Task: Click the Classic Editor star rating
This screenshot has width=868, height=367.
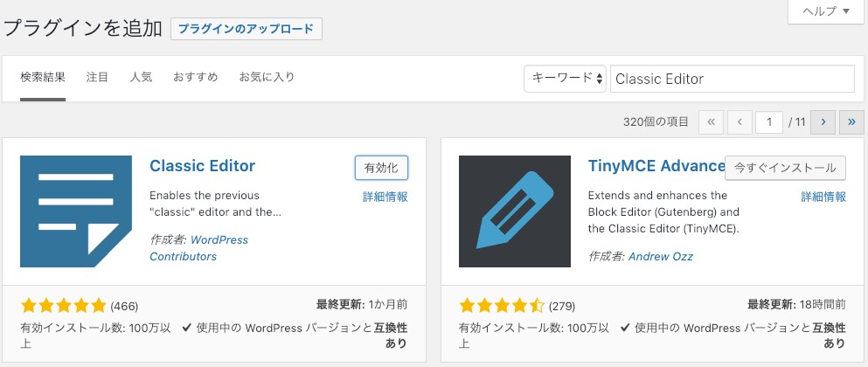Action: coord(63,306)
